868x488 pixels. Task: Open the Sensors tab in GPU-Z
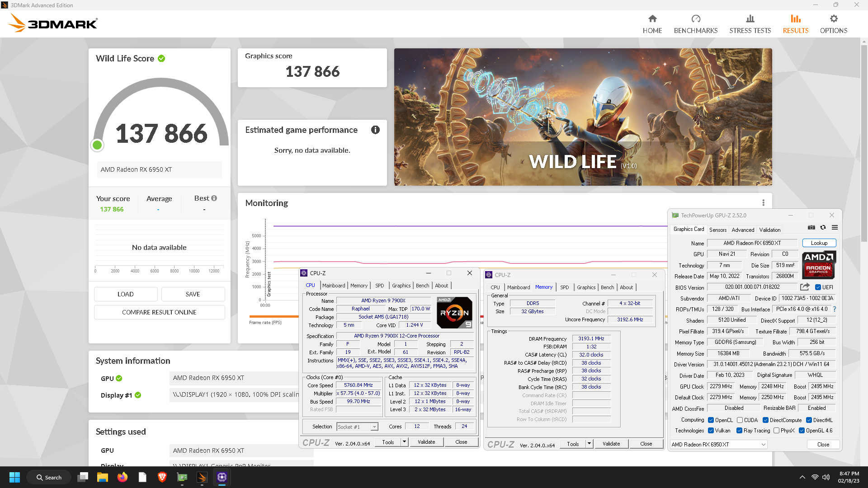click(x=718, y=230)
